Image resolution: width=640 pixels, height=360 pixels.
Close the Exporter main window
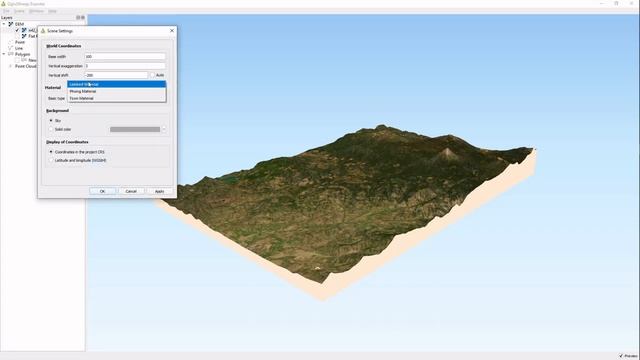coord(632,3)
